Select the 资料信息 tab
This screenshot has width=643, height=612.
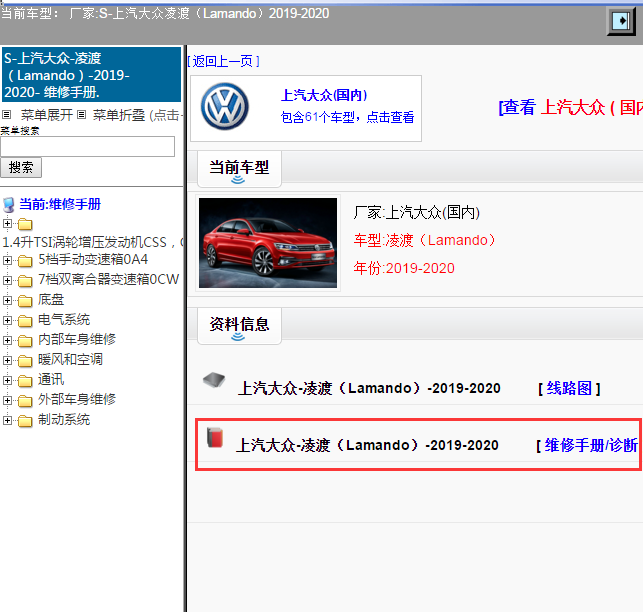point(239,326)
